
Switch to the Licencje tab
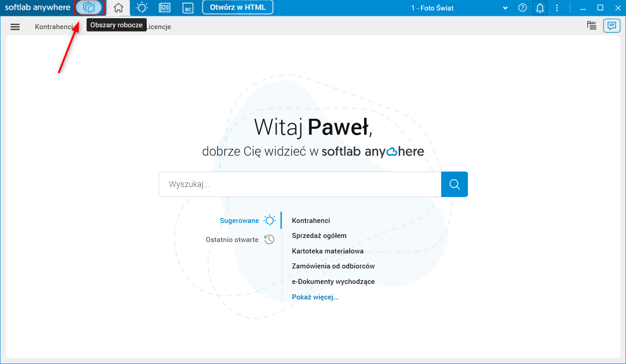click(x=159, y=26)
